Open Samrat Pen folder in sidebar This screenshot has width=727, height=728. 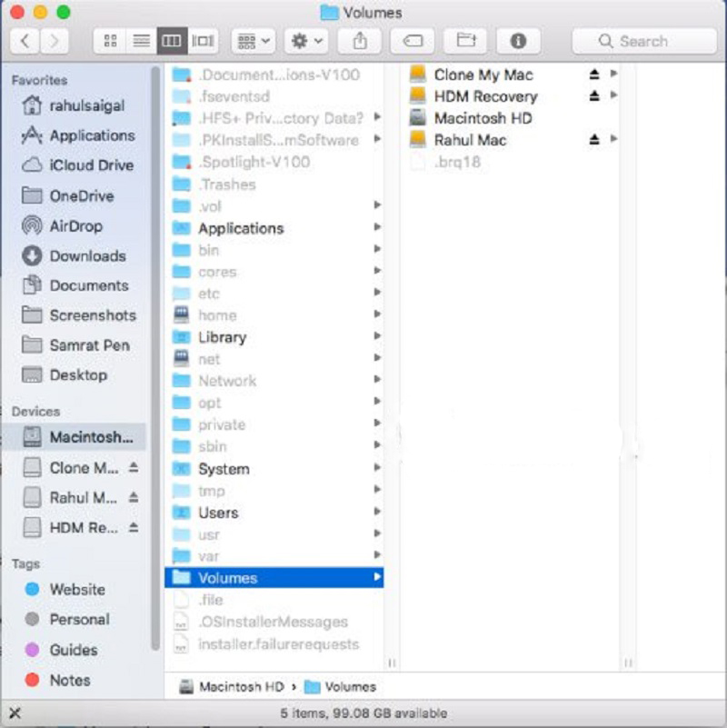75,345
